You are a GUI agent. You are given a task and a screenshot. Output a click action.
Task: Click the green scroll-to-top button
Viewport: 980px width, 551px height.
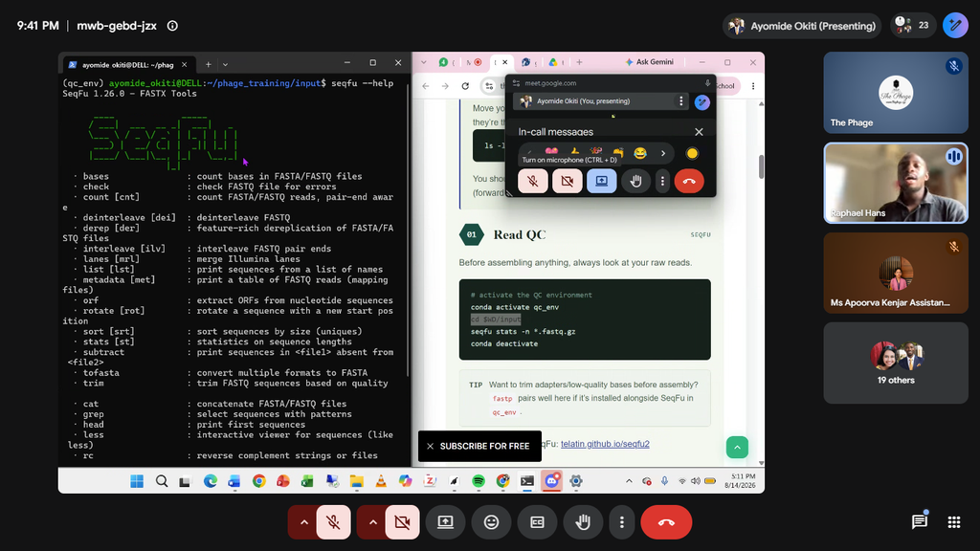pos(737,448)
